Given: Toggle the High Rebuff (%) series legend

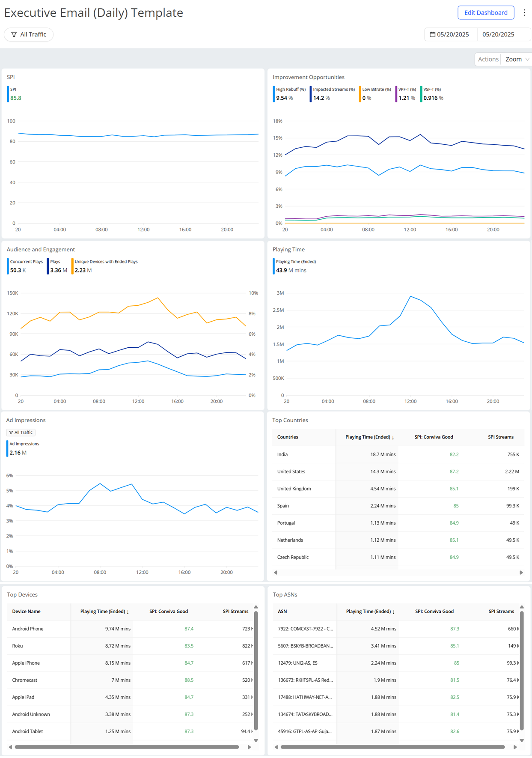Looking at the screenshot, I should click(290, 90).
